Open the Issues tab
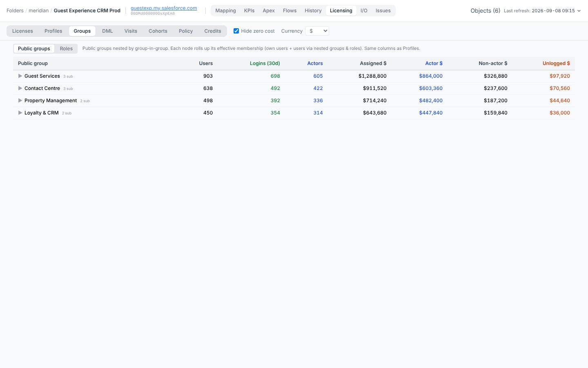Image resolution: width=588 pixels, height=368 pixels. pyautogui.click(x=383, y=11)
